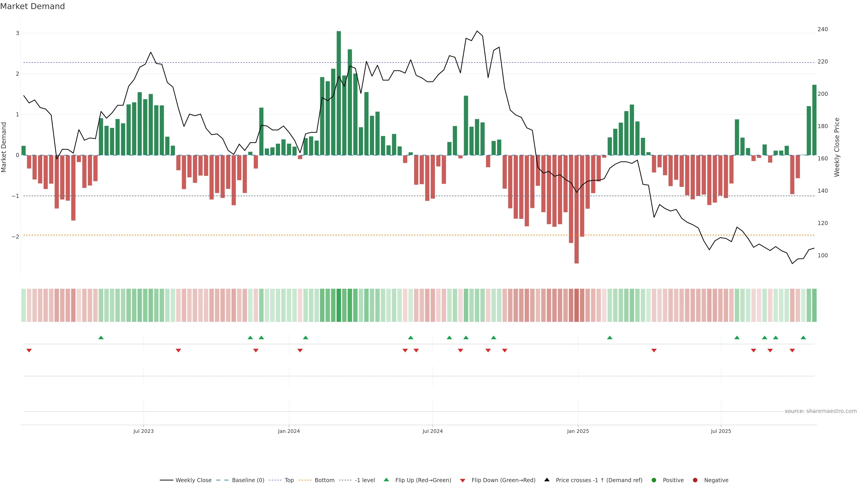Click the Weekly Close Price axis title
The image size is (868, 488).
tap(837, 147)
